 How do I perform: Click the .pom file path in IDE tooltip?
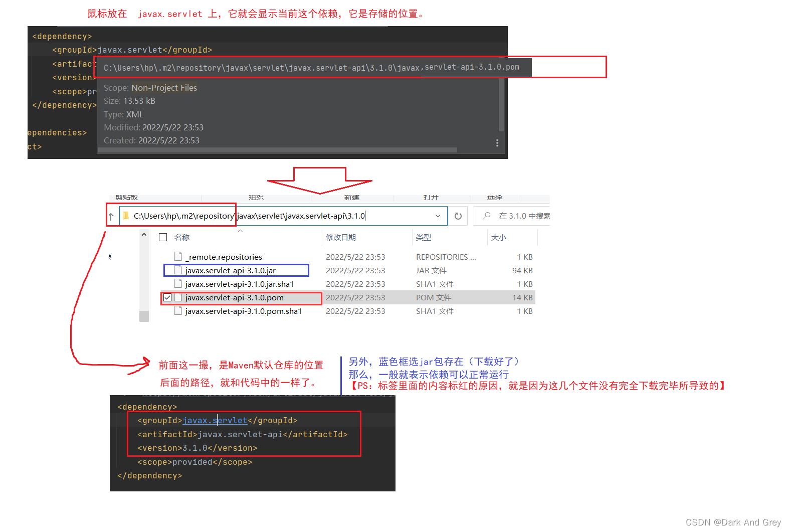pos(311,67)
